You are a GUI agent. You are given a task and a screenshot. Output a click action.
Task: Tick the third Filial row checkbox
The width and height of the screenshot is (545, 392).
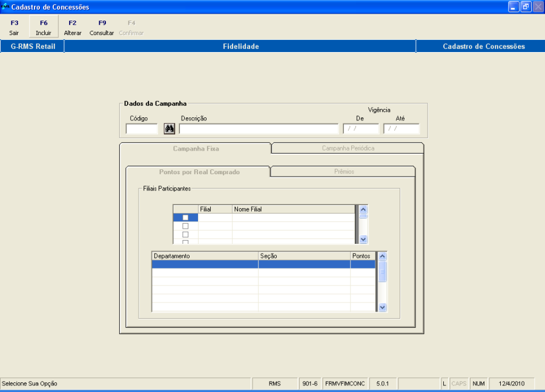point(185,235)
